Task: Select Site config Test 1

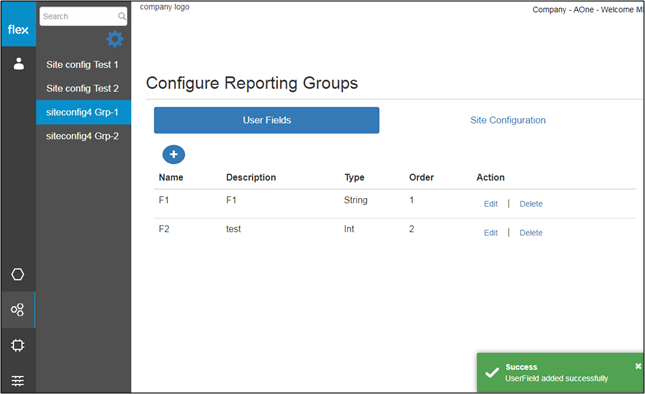Action: tap(82, 65)
